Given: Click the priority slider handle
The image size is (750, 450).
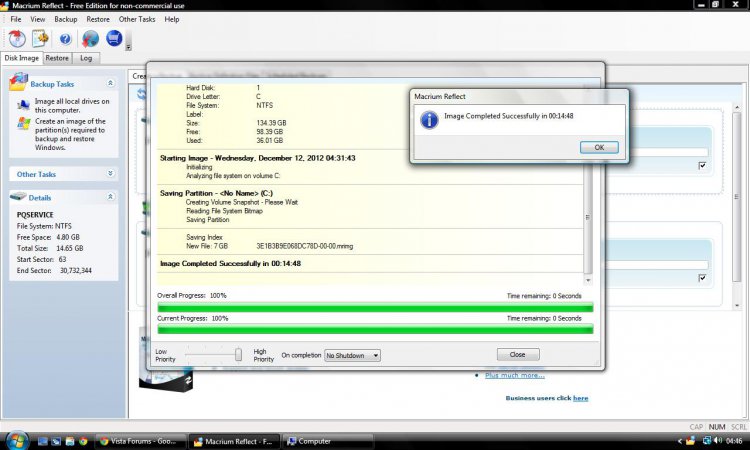Looking at the screenshot, I should point(238,355).
